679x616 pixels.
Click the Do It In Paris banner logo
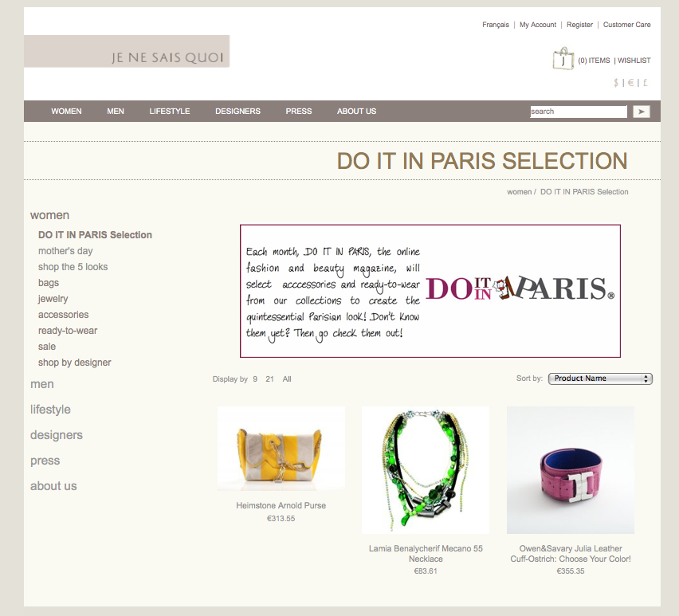[x=520, y=288]
